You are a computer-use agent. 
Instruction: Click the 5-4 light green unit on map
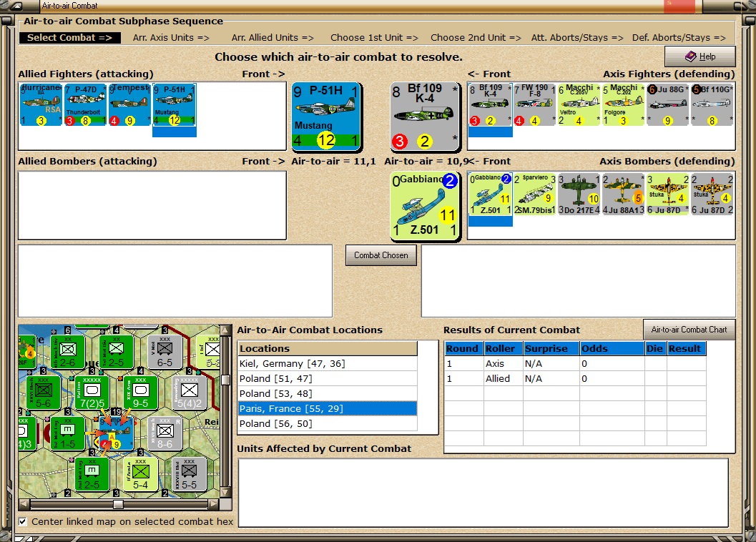140,475
